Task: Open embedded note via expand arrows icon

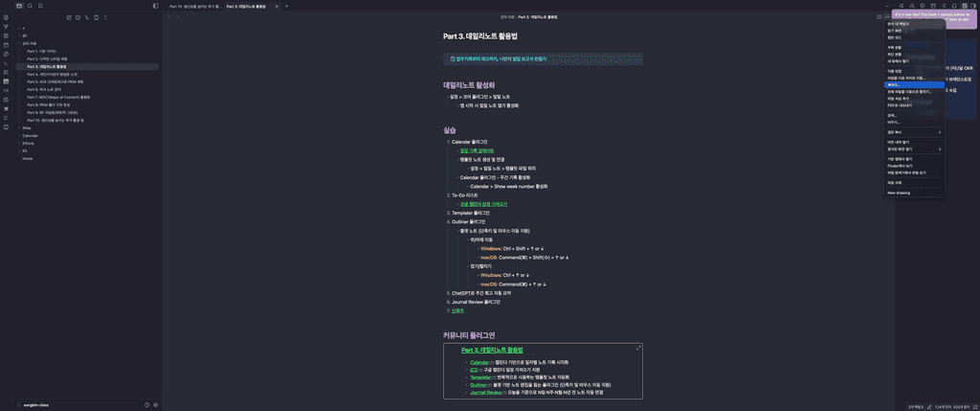Action: [638, 348]
